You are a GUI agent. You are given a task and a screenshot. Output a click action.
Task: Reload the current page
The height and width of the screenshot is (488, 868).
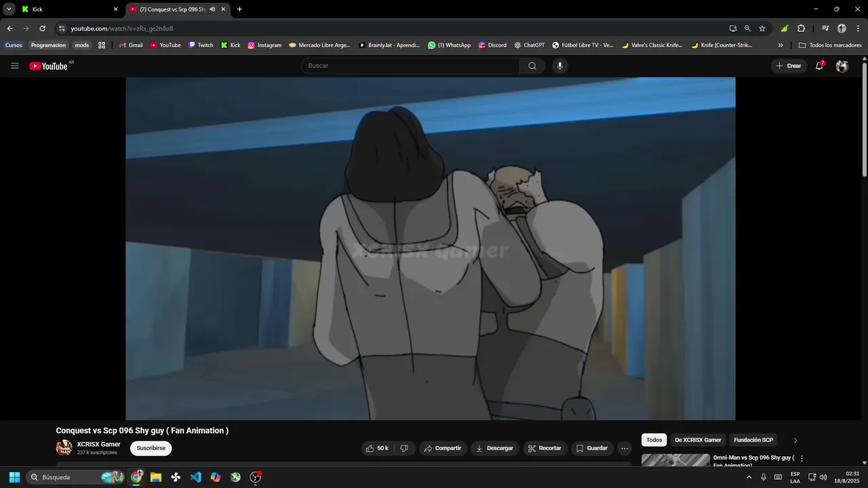click(x=42, y=28)
